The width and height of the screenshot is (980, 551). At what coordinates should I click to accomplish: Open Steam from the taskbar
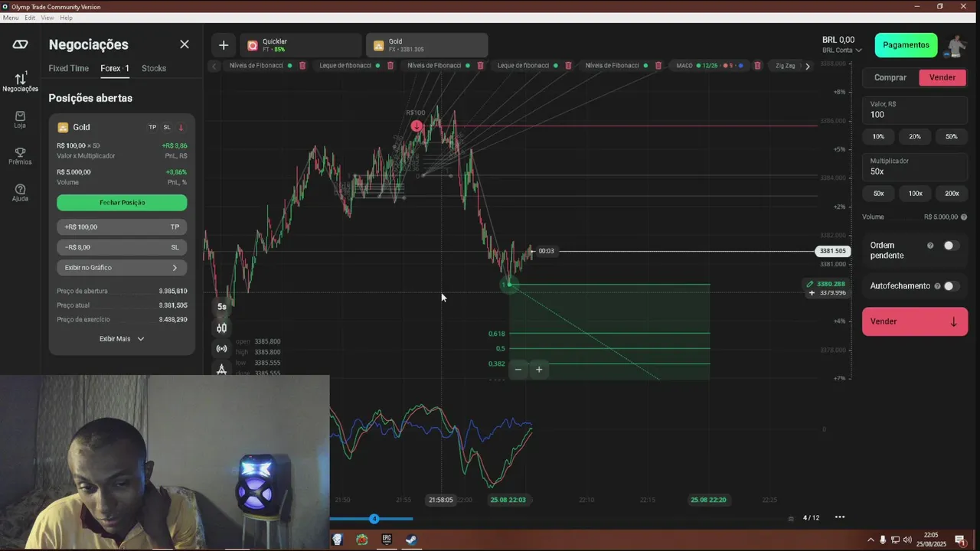point(411,540)
